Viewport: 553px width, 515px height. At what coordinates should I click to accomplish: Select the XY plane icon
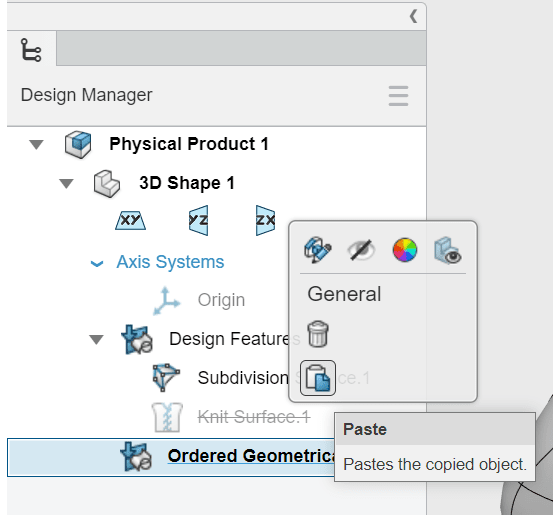click(130, 220)
